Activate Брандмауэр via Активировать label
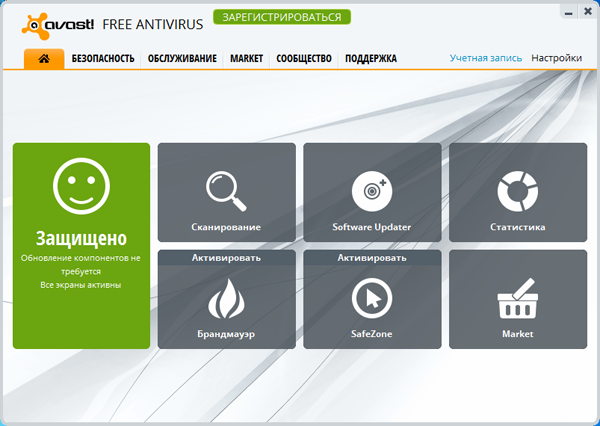The height and width of the screenshot is (426, 600). tap(226, 258)
